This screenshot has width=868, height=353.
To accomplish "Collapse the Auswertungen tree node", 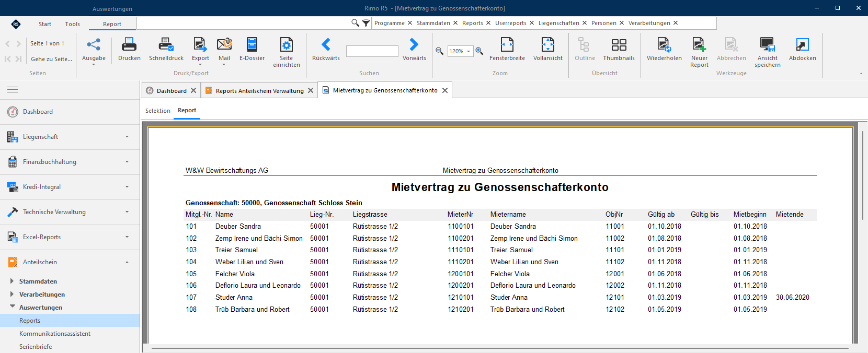I will 12,307.
